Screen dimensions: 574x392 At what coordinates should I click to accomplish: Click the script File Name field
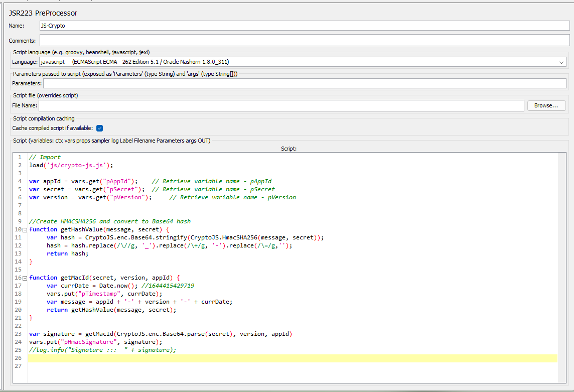coord(281,105)
